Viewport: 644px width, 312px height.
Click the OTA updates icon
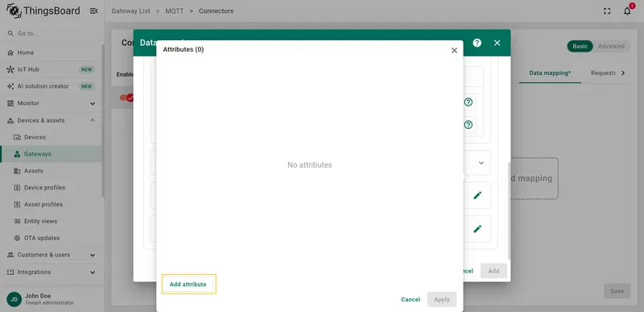[x=17, y=238]
